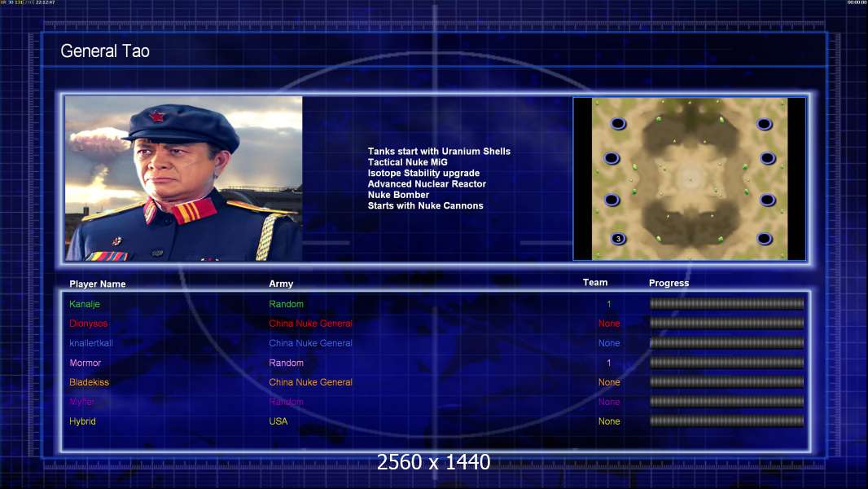Viewport: 868px width, 489px height.
Task: Click Hybrid's loading progress bar
Action: coord(727,421)
